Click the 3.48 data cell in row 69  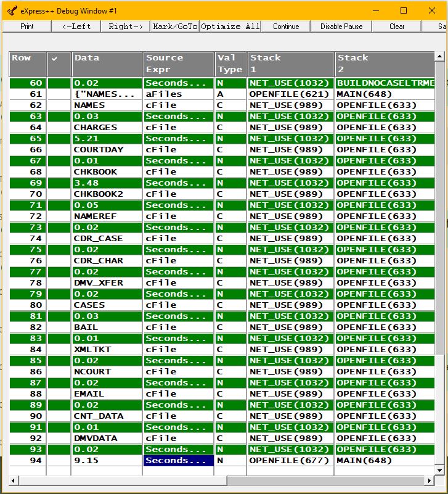point(107,183)
